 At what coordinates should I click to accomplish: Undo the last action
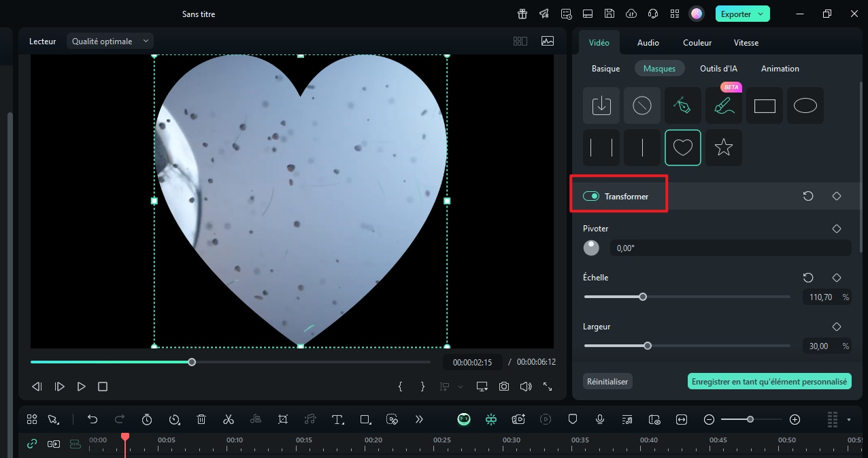pyautogui.click(x=93, y=419)
